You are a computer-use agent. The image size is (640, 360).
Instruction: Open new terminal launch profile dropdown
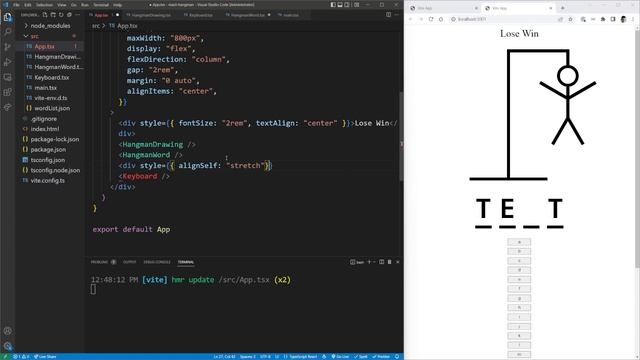[x=374, y=262]
